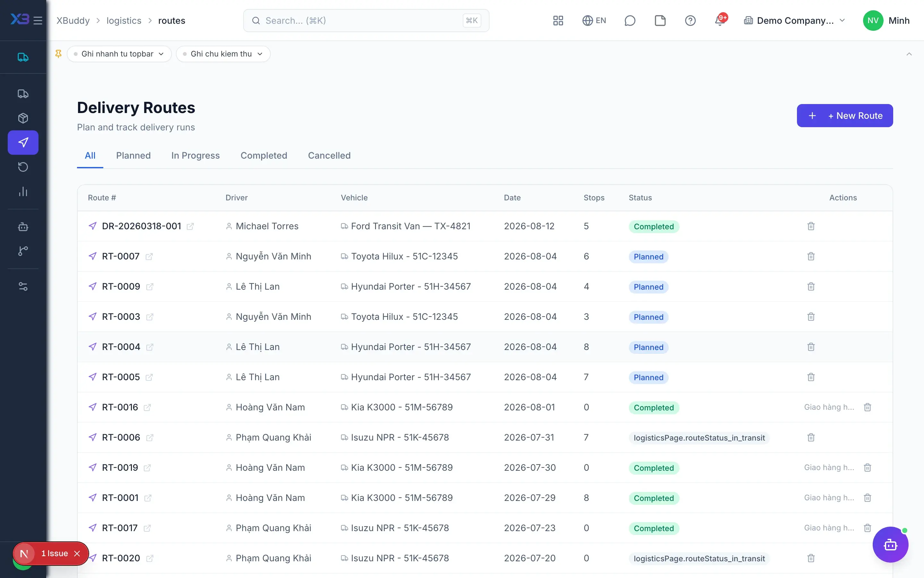Focus the Search input field
The width and height of the screenshot is (924, 578).
[366, 20]
